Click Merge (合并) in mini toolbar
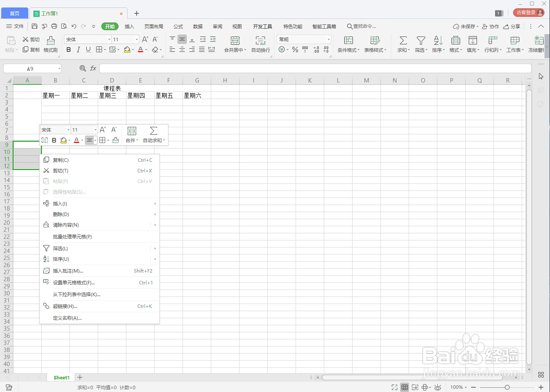 point(132,135)
